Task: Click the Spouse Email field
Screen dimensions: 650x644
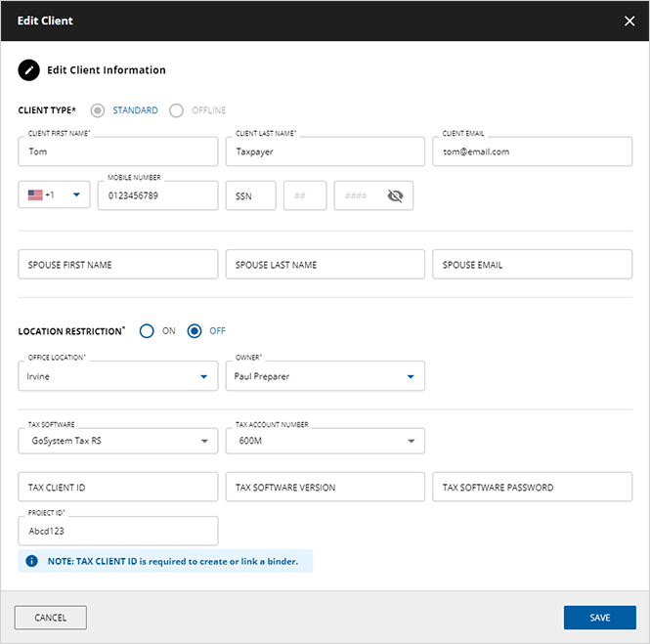Action: coord(533,265)
